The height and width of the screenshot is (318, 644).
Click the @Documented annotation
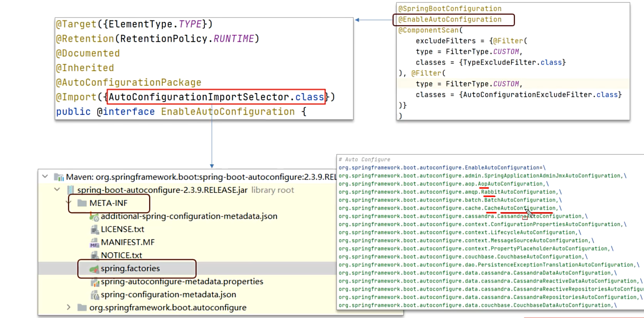(88, 53)
